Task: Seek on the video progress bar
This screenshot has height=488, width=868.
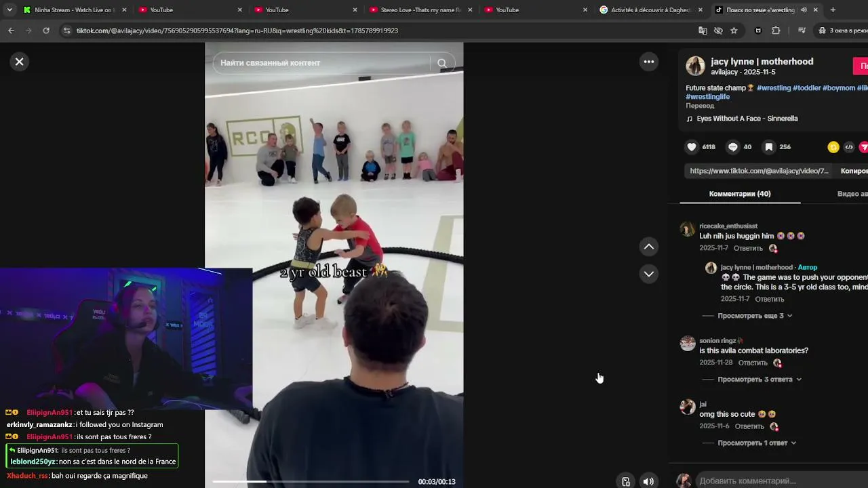Action: (x=311, y=481)
